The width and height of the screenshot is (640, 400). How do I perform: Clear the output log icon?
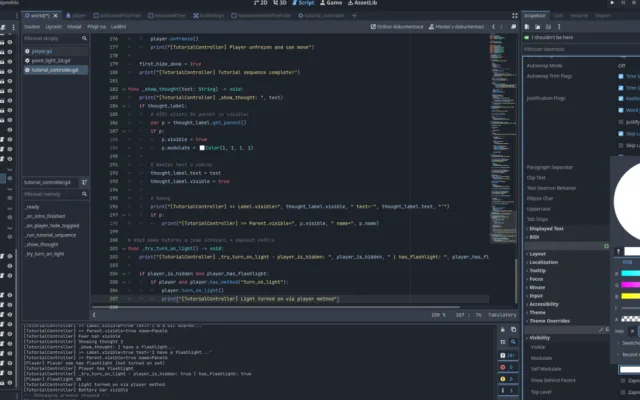[503, 330]
